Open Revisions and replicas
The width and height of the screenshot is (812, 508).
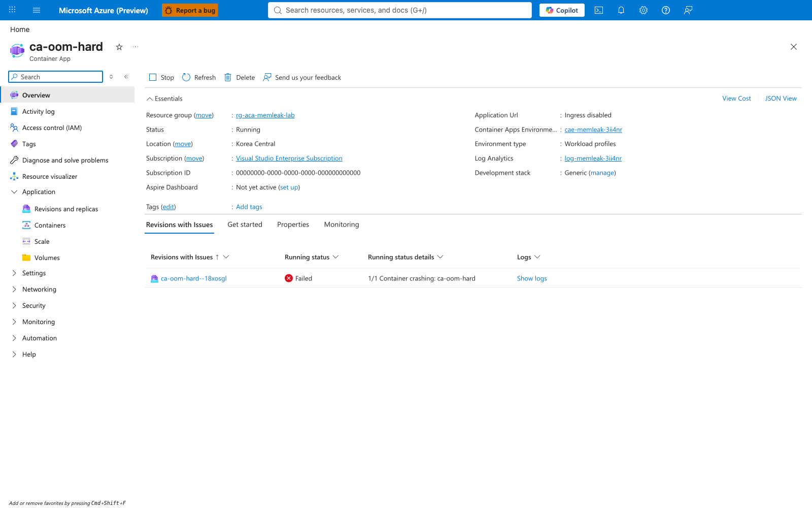pyautogui.click(x=66, y=209)
